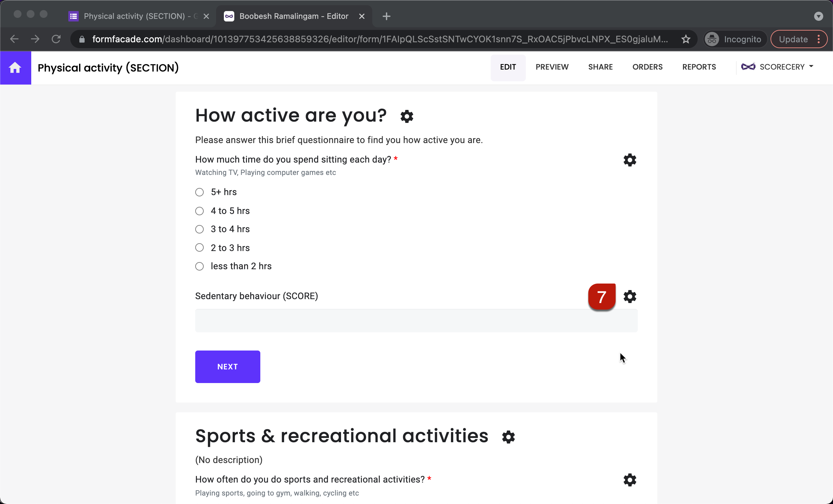The width and height of the screenshot is (833, 504).
Task: Click the home icon in the purple square
Action: pos(15,67)
